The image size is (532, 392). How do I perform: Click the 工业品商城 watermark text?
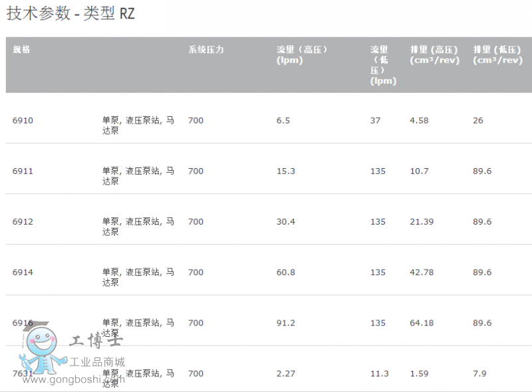click(x=102, y=363)
